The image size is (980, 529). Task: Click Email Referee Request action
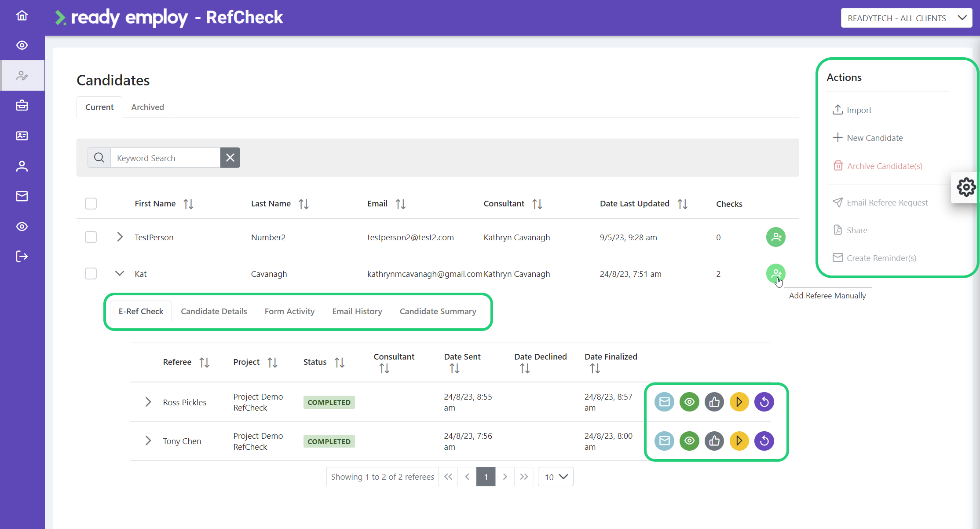880,202
